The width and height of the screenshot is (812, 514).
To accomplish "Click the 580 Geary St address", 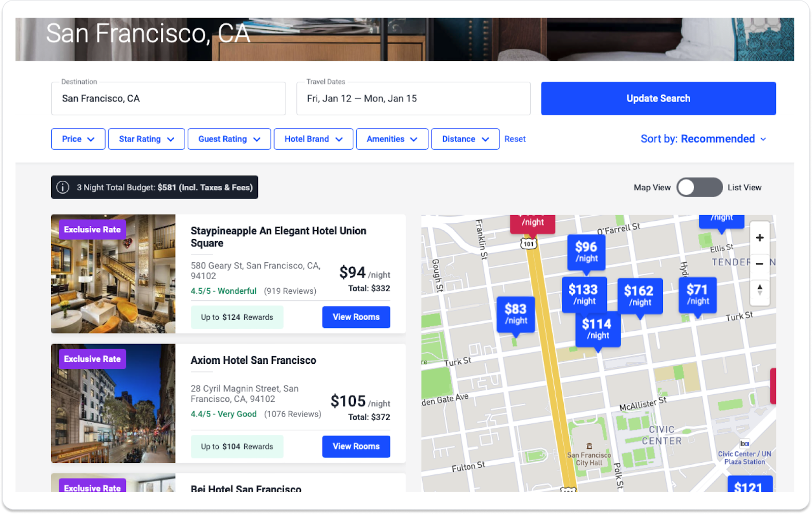I will (255, 271).
